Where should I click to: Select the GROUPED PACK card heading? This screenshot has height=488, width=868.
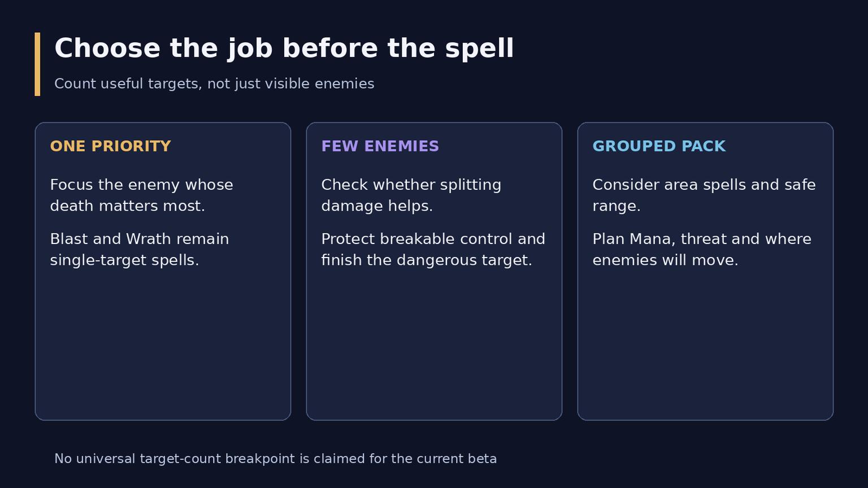pyautogui.click(x=659, y=146)
